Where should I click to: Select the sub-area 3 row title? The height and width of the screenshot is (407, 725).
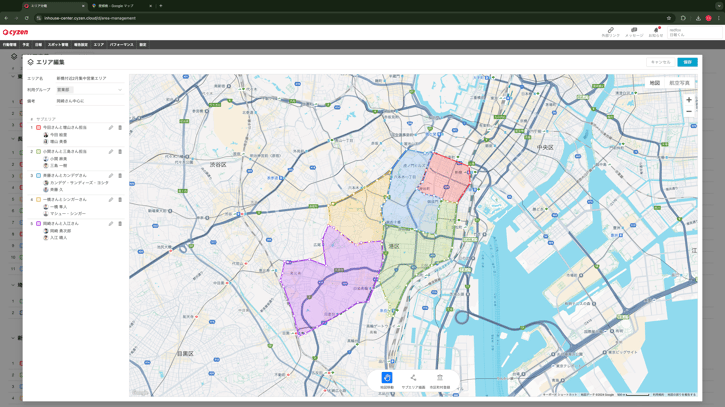(x=65, y=176)
